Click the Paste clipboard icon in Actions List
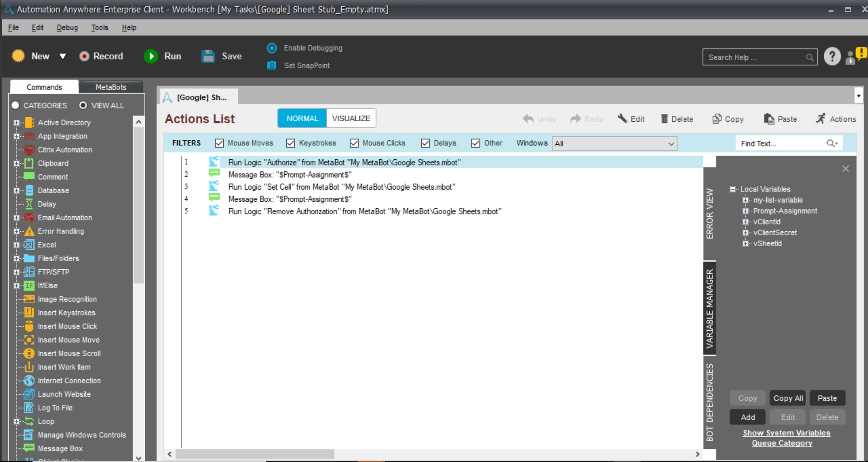The width and height of the screenshot is (868, 462). pos(769,119)
